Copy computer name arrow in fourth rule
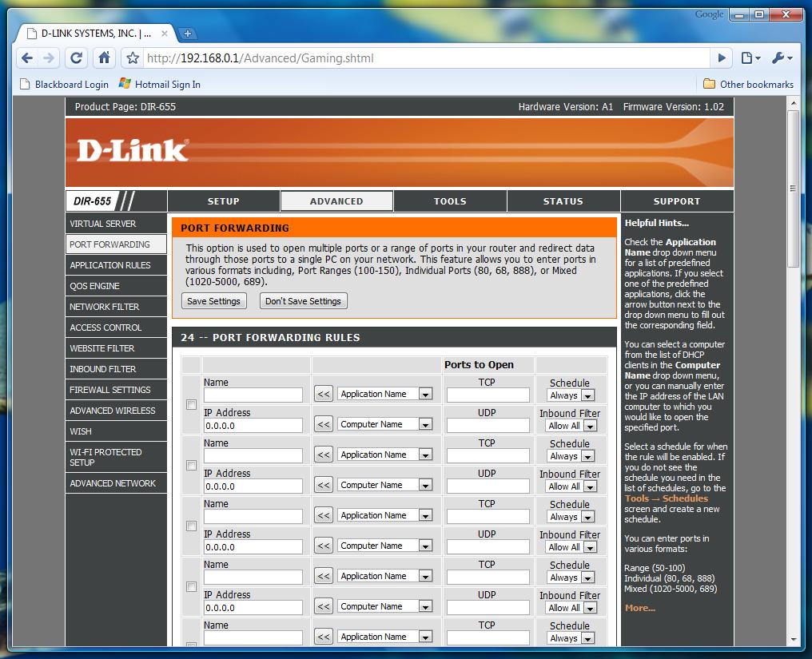 click(x=324, y=606)
